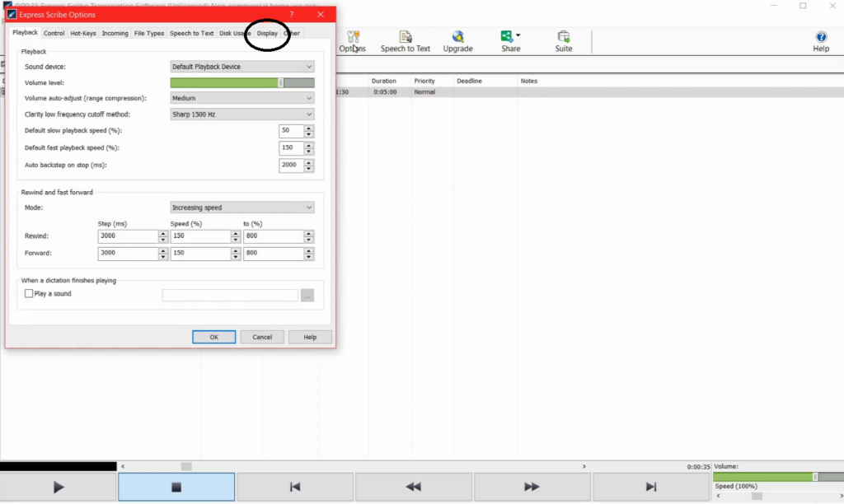This screenshot has width=844, height=504.
Task: Jump to end of dictation button
Action: tap(651, 488)
